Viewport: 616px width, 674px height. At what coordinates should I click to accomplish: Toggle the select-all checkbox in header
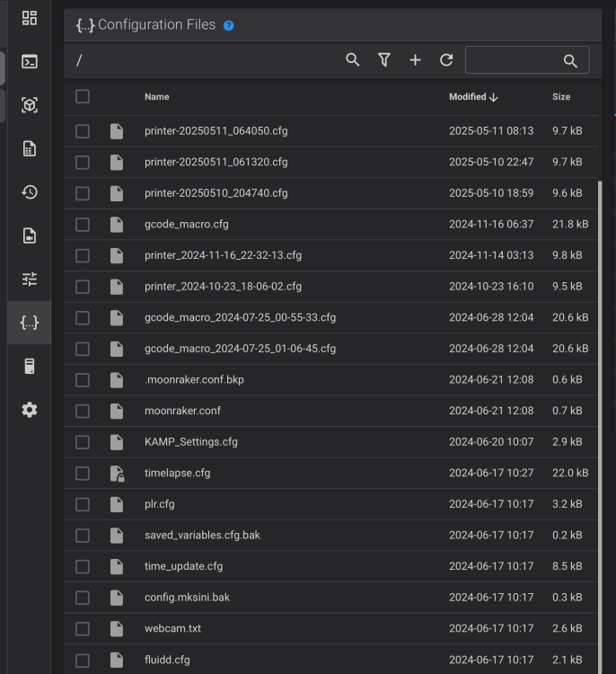[x=83, y=96]
